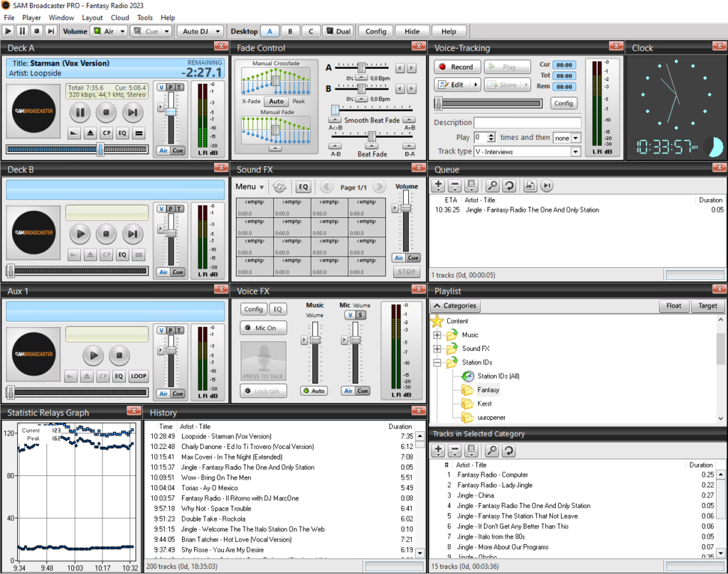
Task: Collapse the Station IDs category in Playlist
Action: coord(437,362)
